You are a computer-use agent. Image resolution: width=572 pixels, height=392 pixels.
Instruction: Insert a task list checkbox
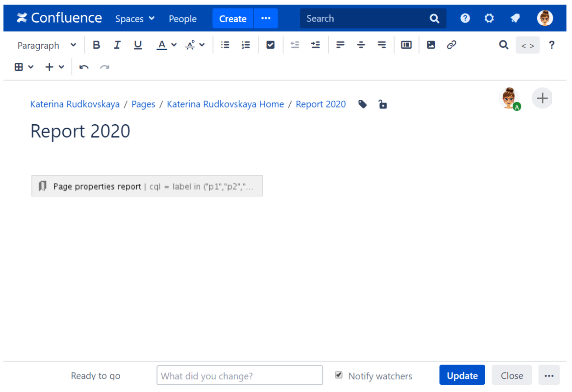click(x=270, y=45)
